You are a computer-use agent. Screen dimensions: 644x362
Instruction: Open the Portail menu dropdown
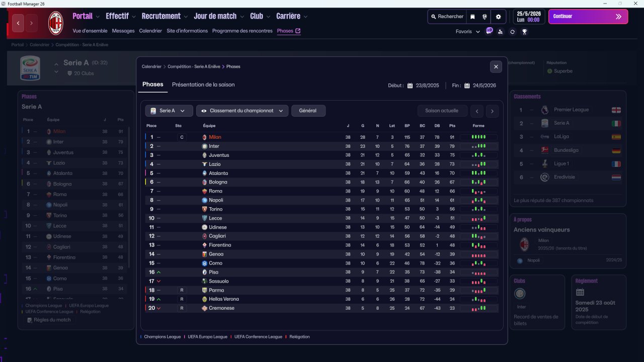point(86,16)
